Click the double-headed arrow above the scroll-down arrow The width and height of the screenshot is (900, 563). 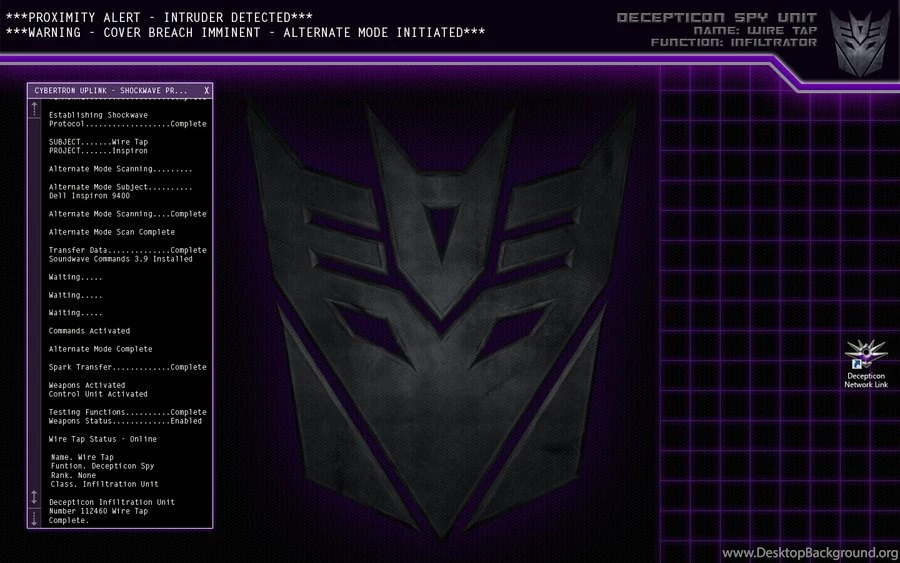tap(34, 497)
